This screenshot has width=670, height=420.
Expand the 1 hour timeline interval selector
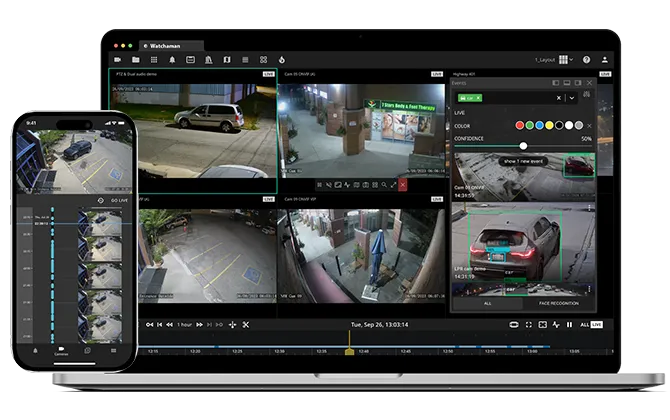pos(183,324)
